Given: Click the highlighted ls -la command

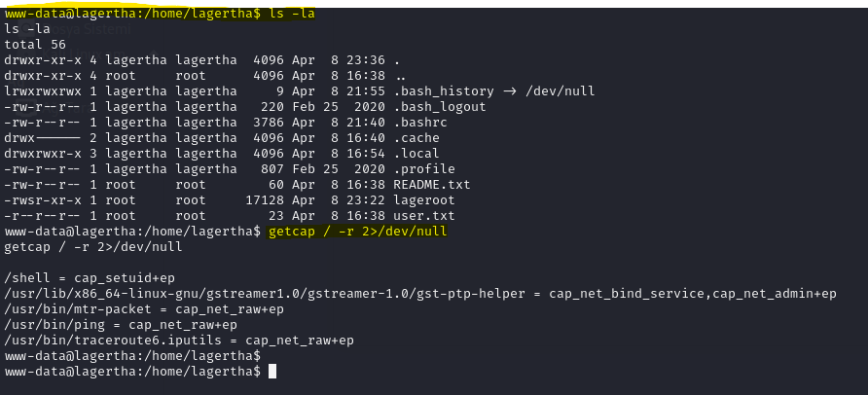Looking at the screenshot, I should click(292, 14).
